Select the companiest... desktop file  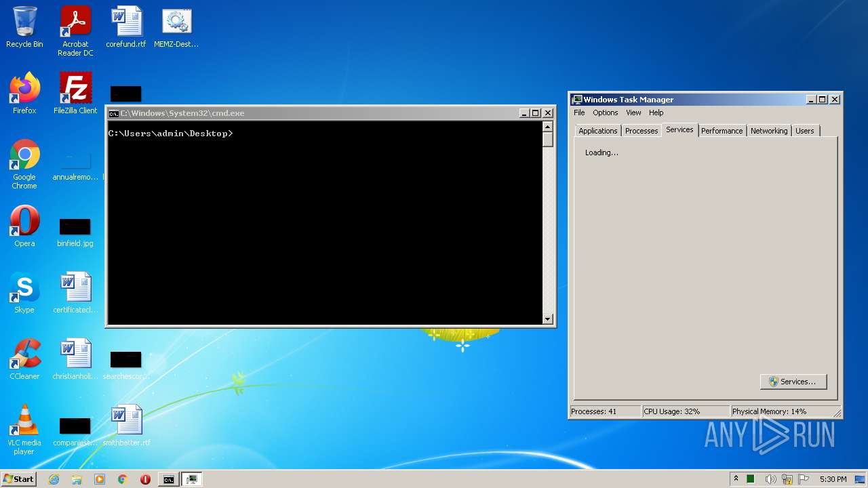75,431
